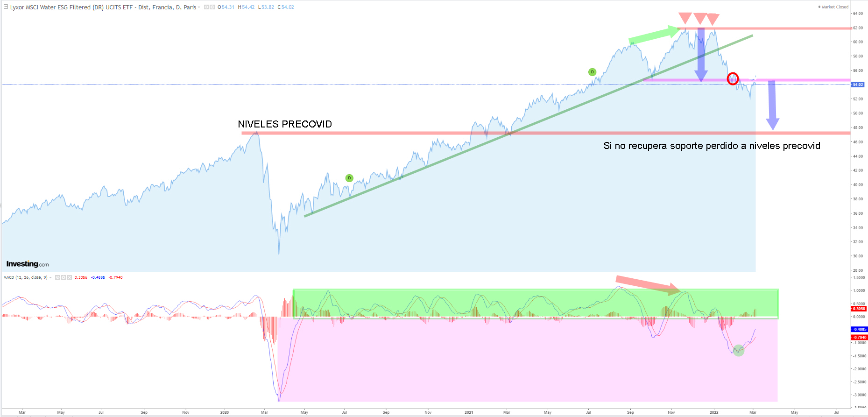
Task: Select the leftmost red triangle top marker
Action: click(x=685, y=18)
